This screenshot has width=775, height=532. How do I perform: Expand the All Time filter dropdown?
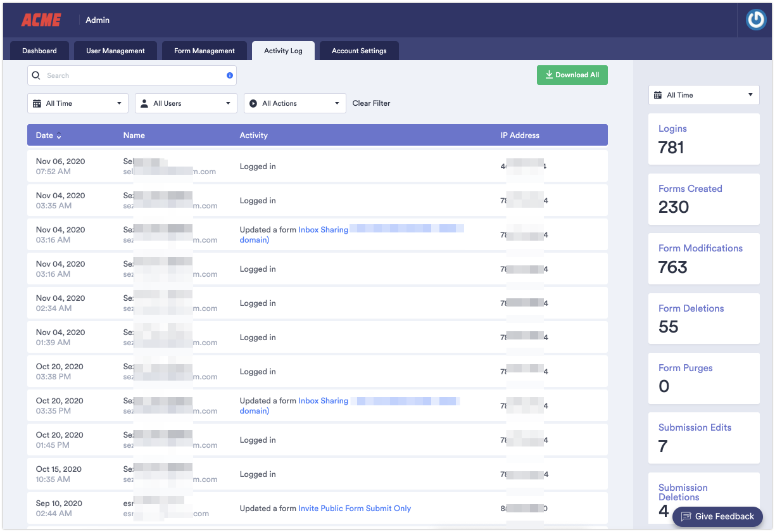pos(119,103)
